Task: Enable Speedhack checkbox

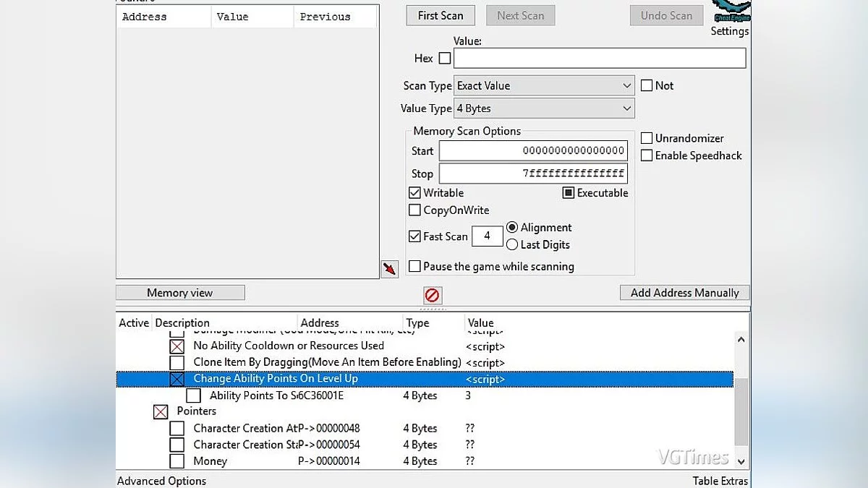Action: tap(647, 155)
